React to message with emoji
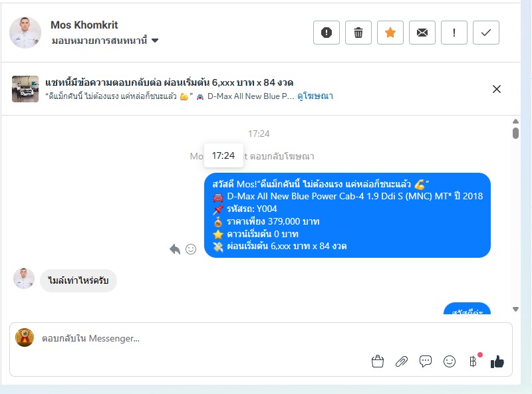 (191, 249)
